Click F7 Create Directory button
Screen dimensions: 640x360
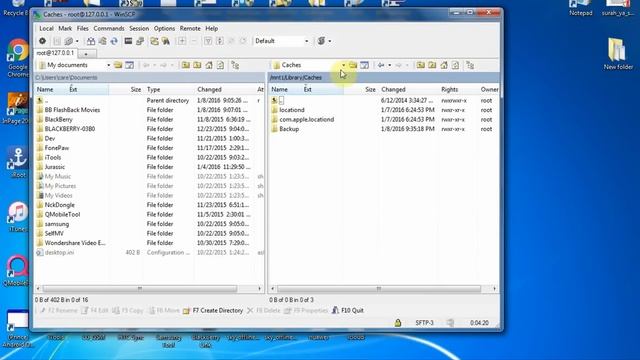(213, 311)
